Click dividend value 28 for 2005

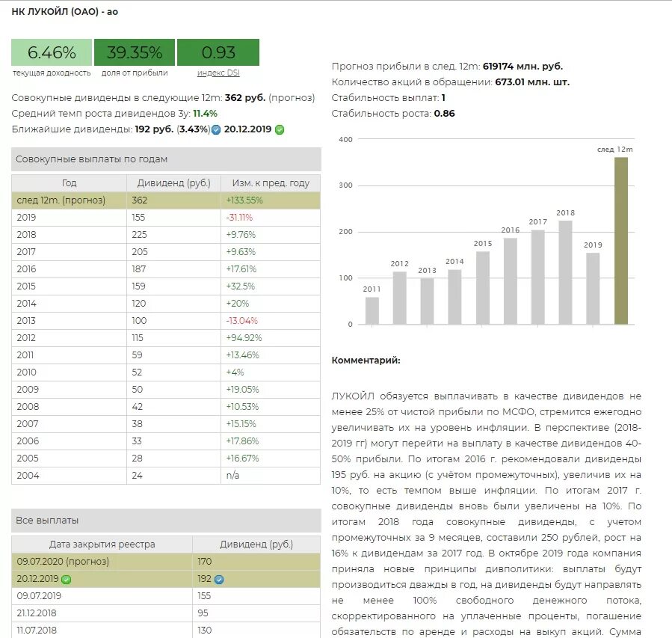click(x=137, y=458)
